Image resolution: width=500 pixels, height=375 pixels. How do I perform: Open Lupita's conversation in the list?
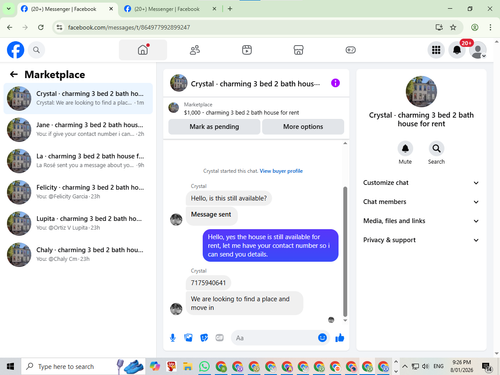coord(78,223)
